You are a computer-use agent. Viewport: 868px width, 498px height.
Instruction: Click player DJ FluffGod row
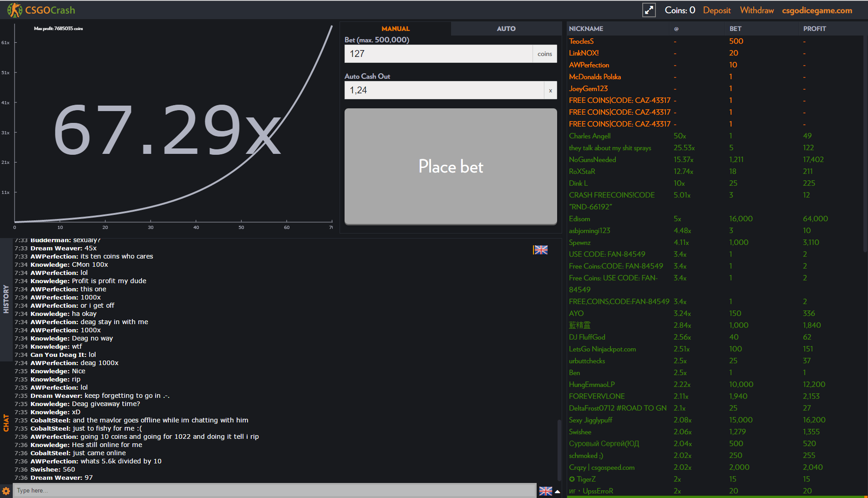(x=715, y=337)
